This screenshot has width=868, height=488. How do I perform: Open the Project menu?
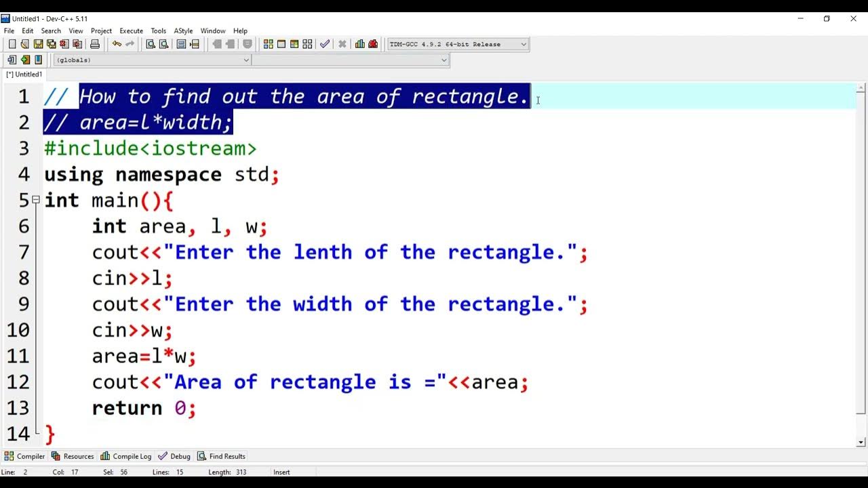tap(101, 30)
